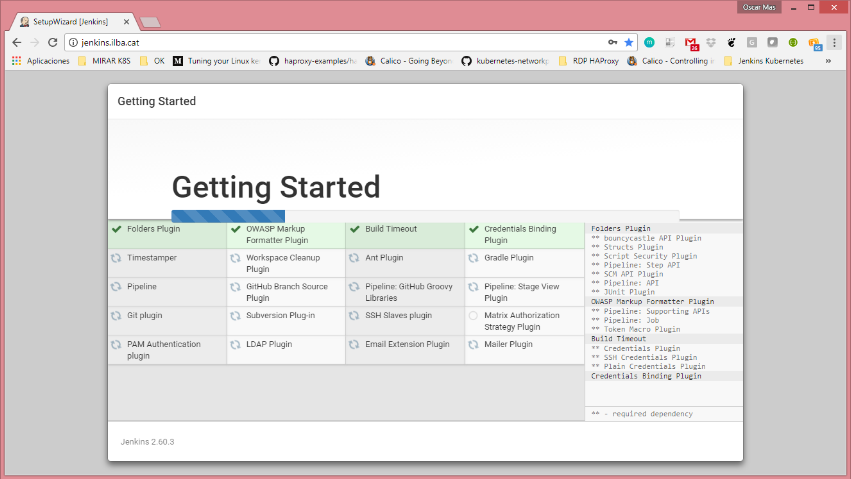Click 'bouncycastle API Plugin' in install log

click(652, 238)
